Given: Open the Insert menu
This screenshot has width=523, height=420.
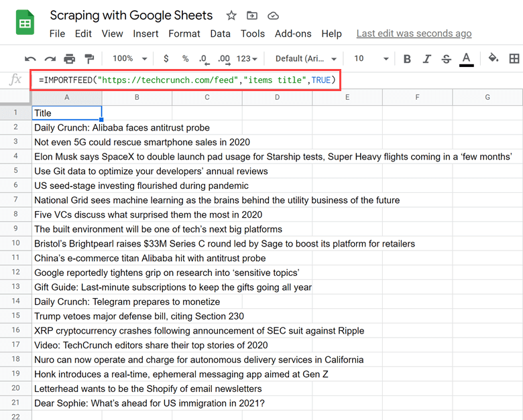Looking at the screenshot, I should coord(146,33).
